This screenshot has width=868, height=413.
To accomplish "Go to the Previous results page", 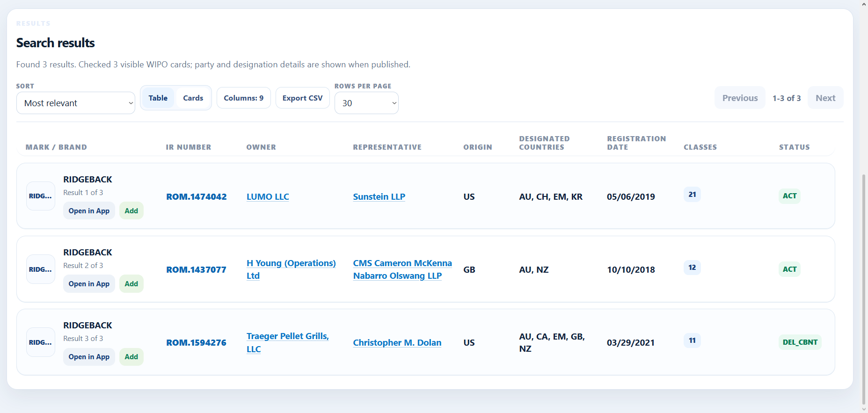I will (740, 98).
